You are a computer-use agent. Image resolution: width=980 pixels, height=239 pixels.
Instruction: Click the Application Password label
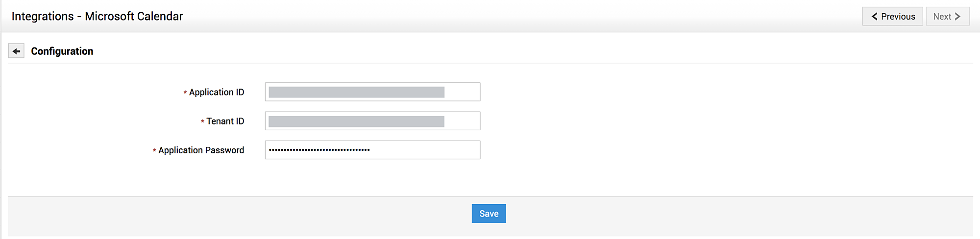201,150
